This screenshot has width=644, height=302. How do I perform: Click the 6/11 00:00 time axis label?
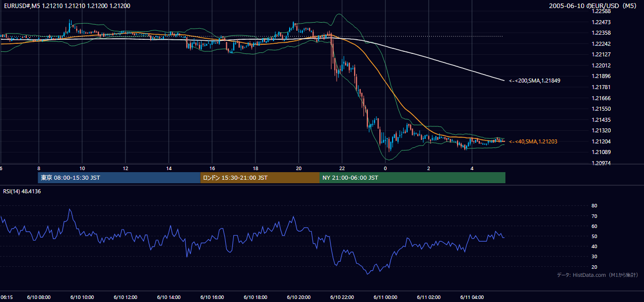click(385, 297)
